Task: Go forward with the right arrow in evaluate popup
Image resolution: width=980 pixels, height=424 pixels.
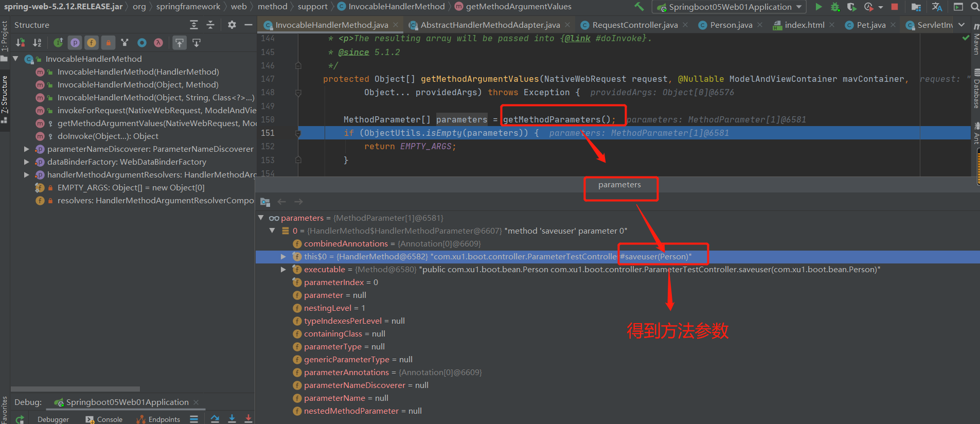Action: [298, 202]
